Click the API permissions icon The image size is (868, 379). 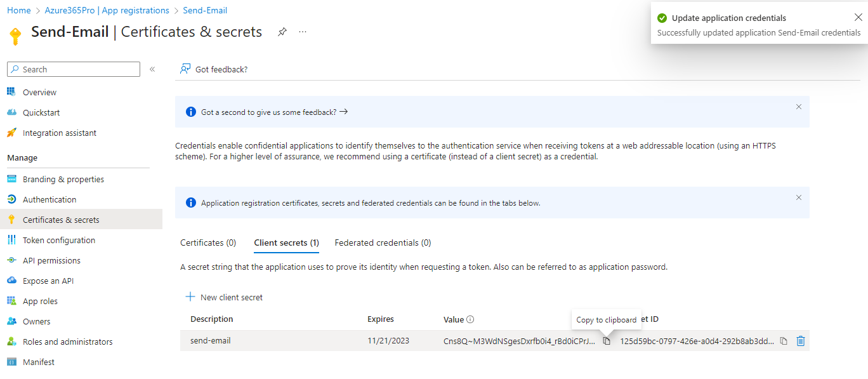point(11,260)
